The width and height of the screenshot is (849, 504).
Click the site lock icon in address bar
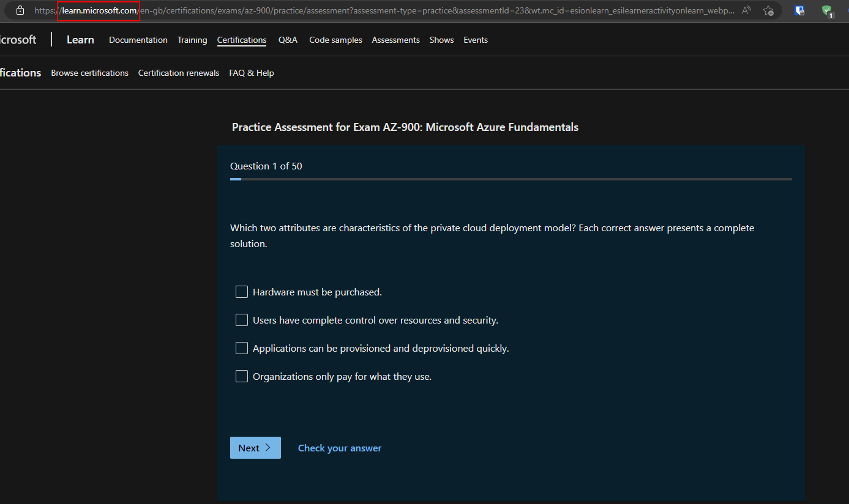pyautogui.click(x=20, y=10)
